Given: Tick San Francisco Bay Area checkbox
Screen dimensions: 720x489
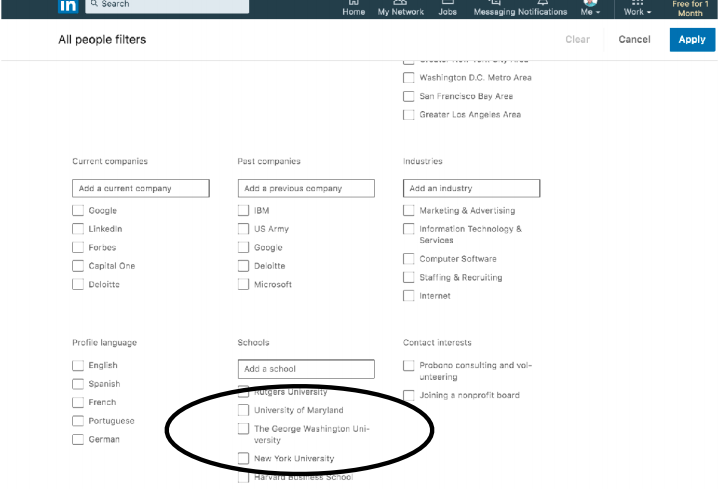Looking at the screenshot, I should (409, 96).
